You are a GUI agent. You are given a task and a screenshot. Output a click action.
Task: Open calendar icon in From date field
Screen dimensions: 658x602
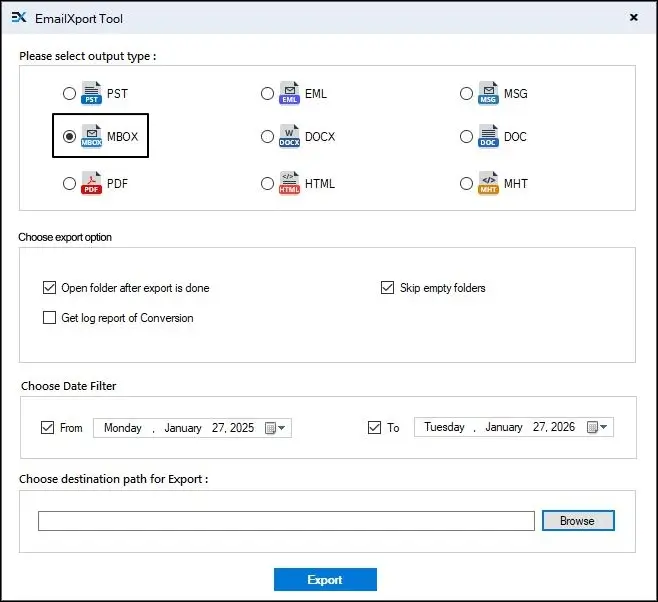point(270,428)
